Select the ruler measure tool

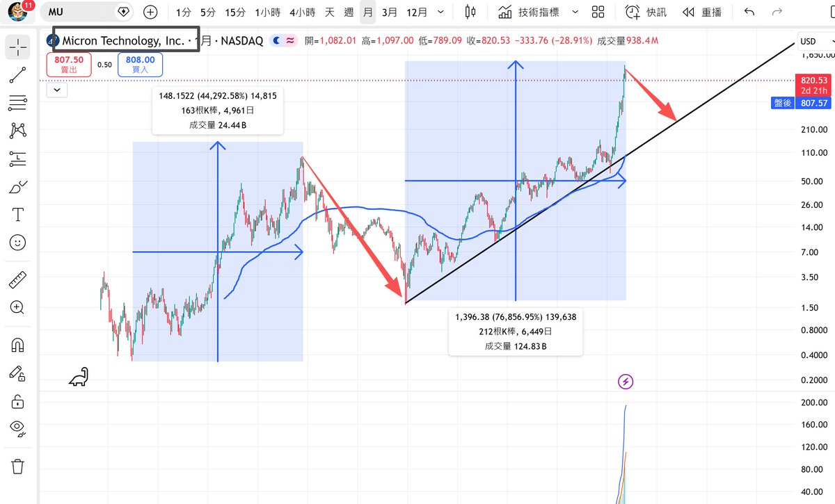pos(18,280)
